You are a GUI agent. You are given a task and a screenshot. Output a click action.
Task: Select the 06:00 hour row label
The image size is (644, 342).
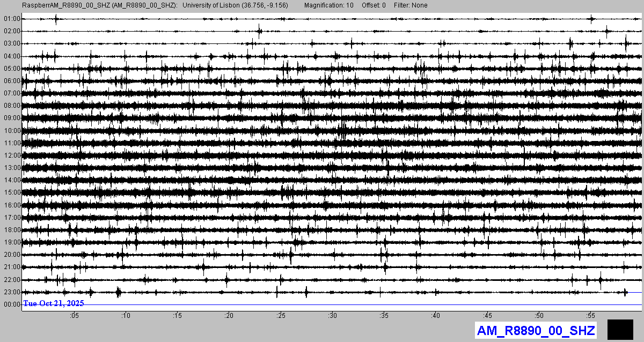tap(11, 81)
